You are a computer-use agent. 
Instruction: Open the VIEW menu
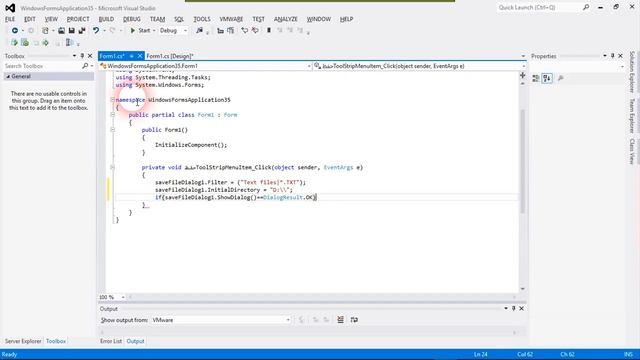point(51,19)
